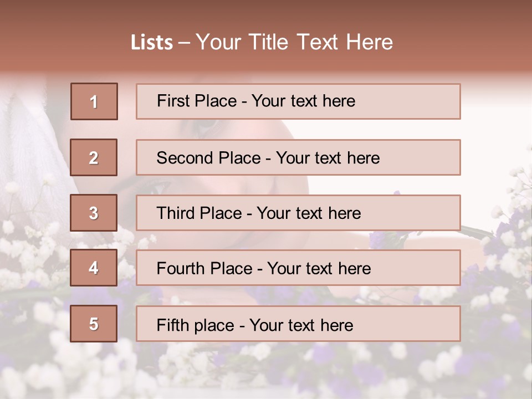Click the bold word 'Lists' in the title
The width and height of the screenshot is (532, 399).
tap(151, 43)
